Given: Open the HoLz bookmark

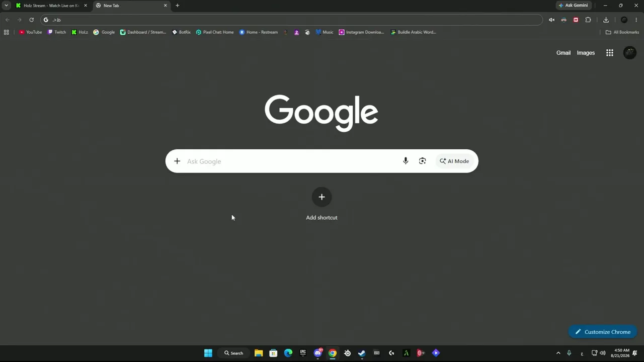Looking at the screenshot, I should tap(79, 32).
